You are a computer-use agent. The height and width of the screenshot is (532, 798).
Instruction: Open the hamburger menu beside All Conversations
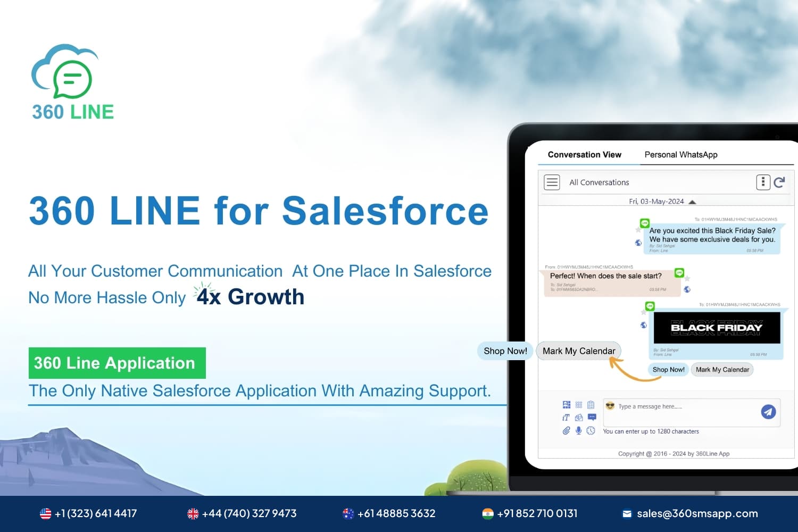tap(552, 182)
